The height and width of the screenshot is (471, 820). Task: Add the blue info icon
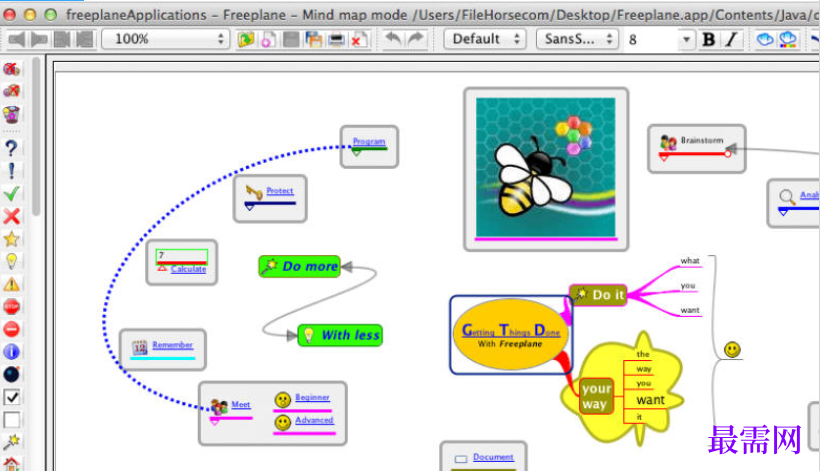(x=12, y=352)
